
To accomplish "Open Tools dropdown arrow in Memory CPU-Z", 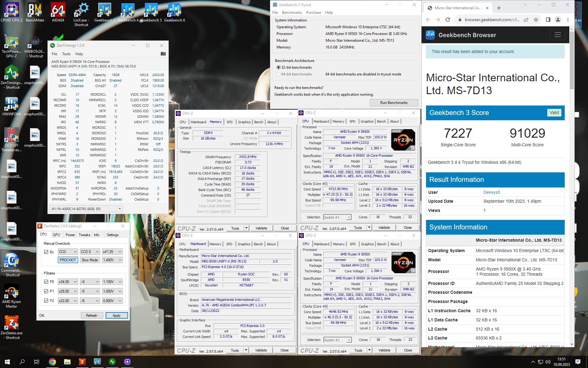I will [x=246, y=228].
